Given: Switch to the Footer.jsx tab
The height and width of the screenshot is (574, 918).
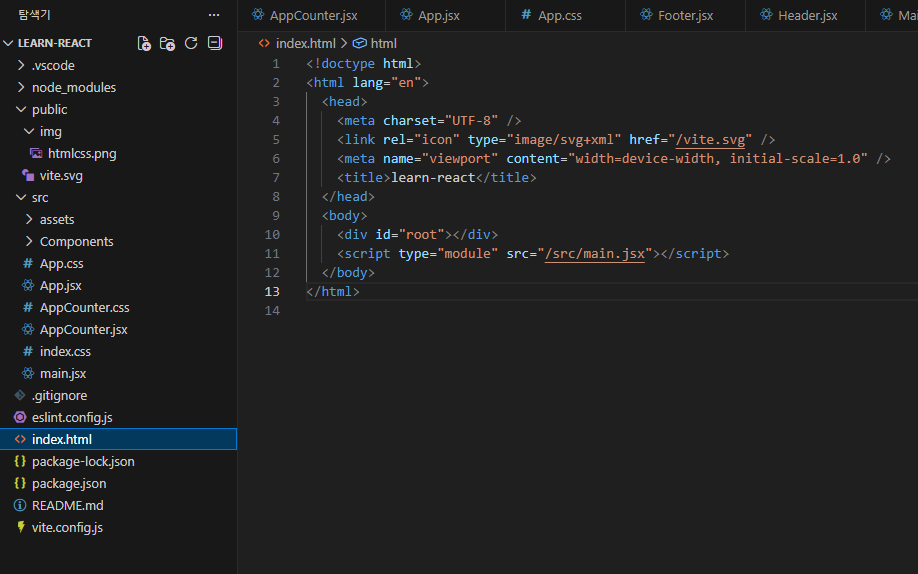Looking at the screenshot, I should (685, 16).
